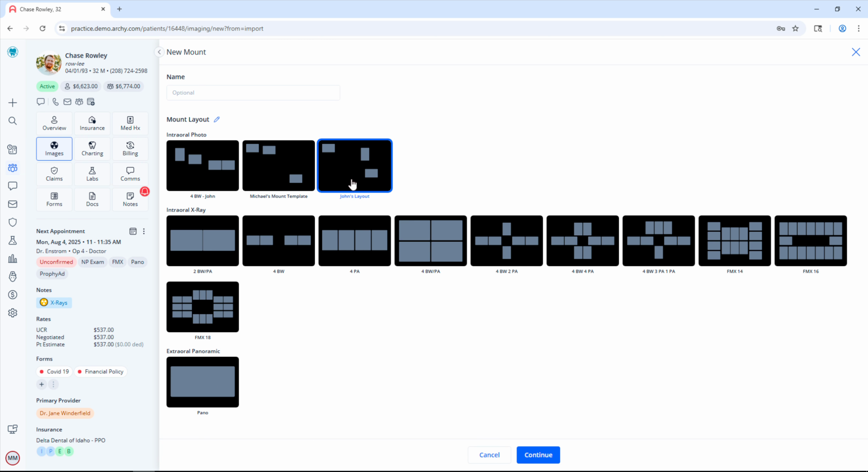Bookmark page with browser star icon
The image size is (868, 472).
[795, 28]
